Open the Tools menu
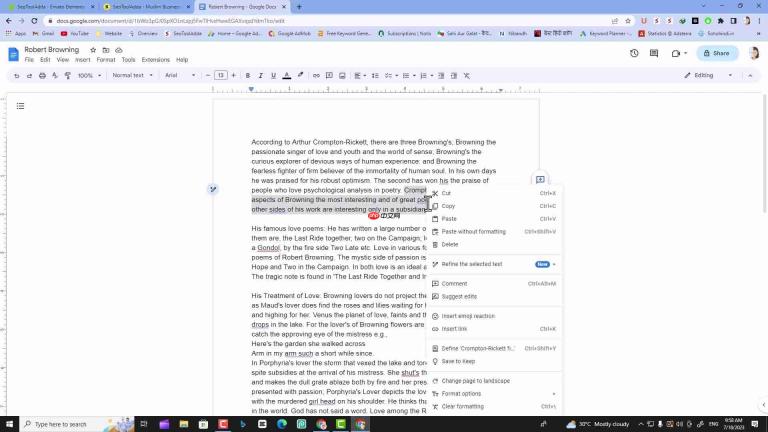 [x=128, y=60]
